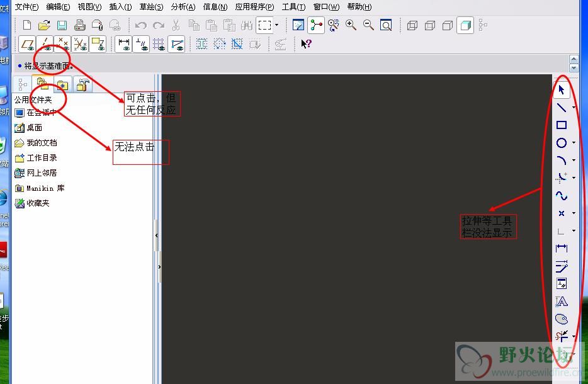
Task: Open the 编辑(E) menu
Action: [58, 7]
